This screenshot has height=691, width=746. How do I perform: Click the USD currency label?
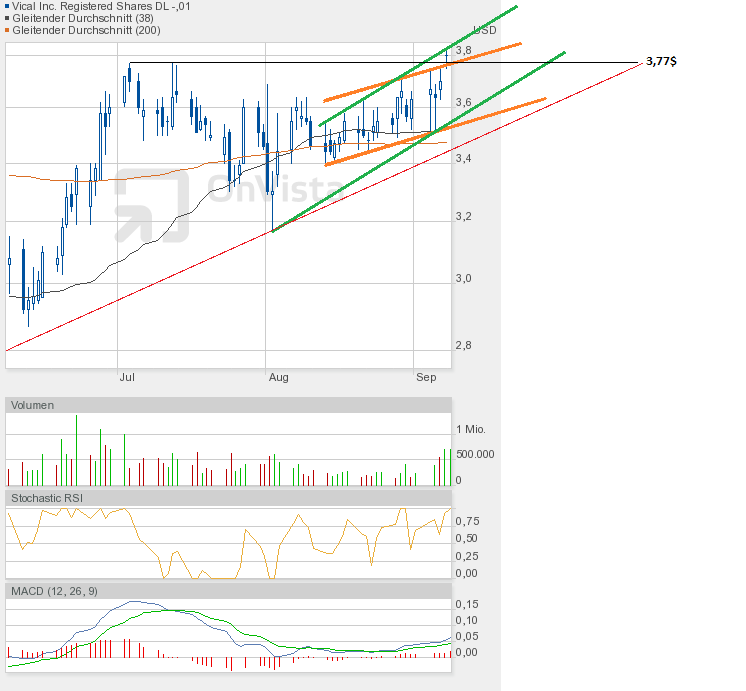(x=484, y=30)
